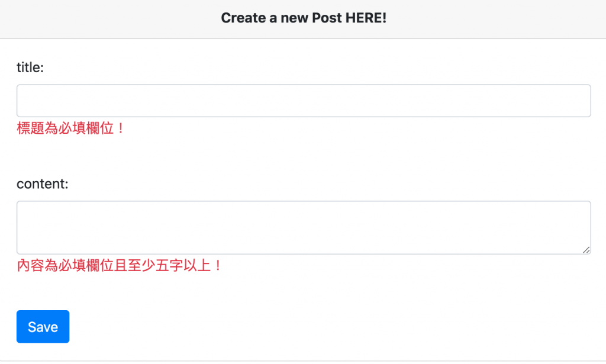Click the red title required error message

pyautogui.click(x=71, y=128)
